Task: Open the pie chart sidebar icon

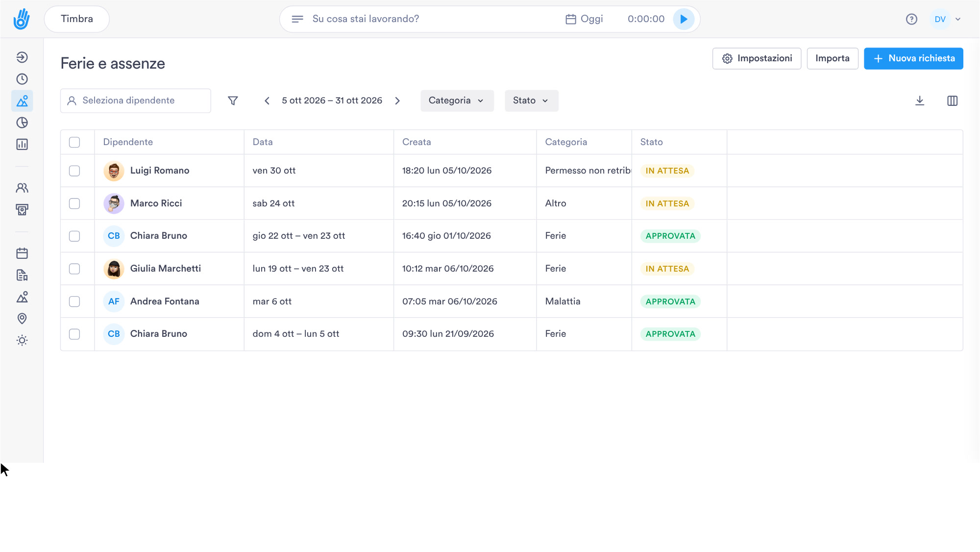Action: click(22, 123)
